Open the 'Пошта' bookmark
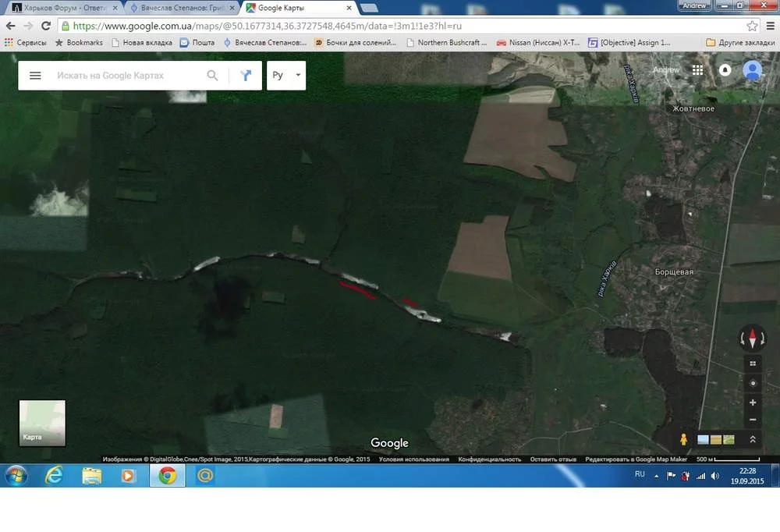This screenshot has width=780, height=532. point(197,43)
